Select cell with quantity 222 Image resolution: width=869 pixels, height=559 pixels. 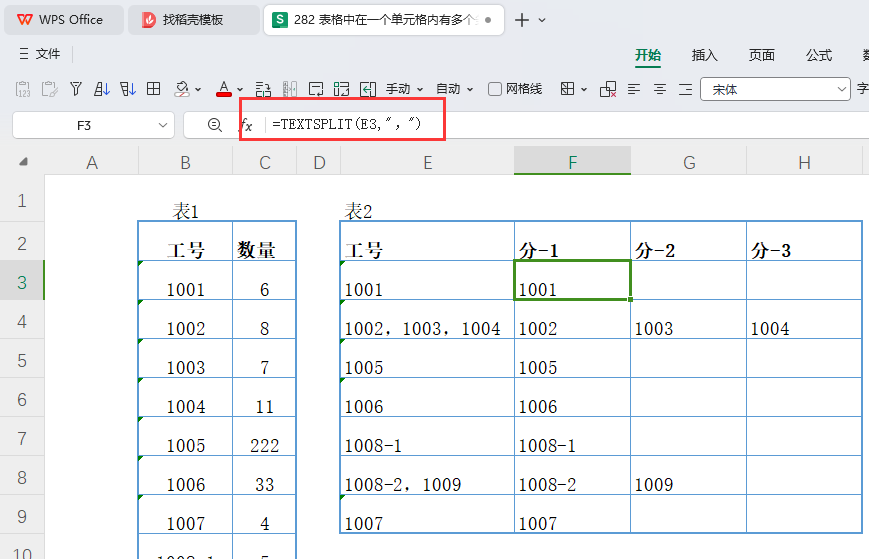264,437
